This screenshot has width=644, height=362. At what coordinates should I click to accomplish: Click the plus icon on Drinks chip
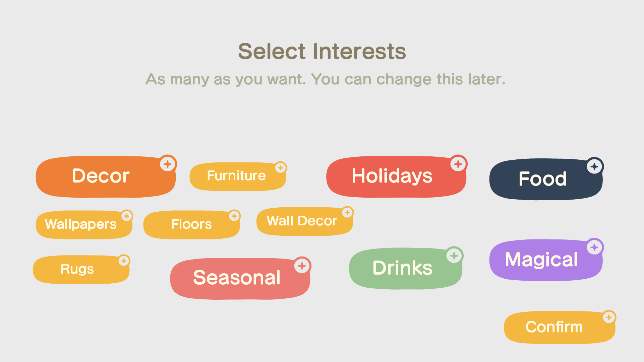point(454,256)
